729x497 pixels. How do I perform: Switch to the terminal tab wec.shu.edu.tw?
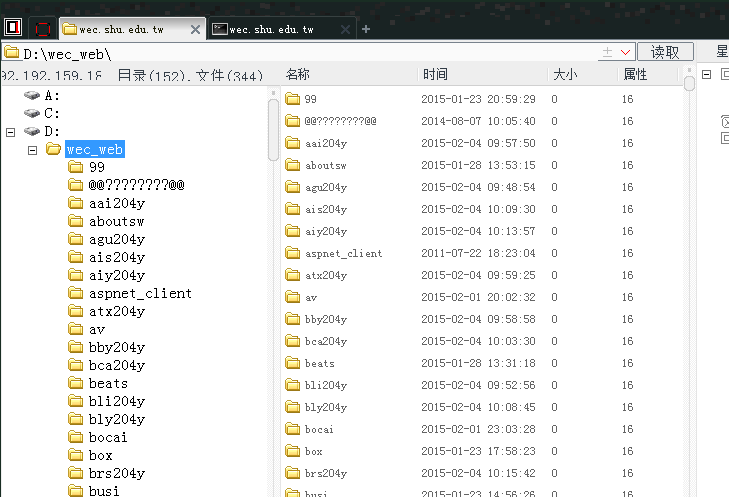(282, 29)
